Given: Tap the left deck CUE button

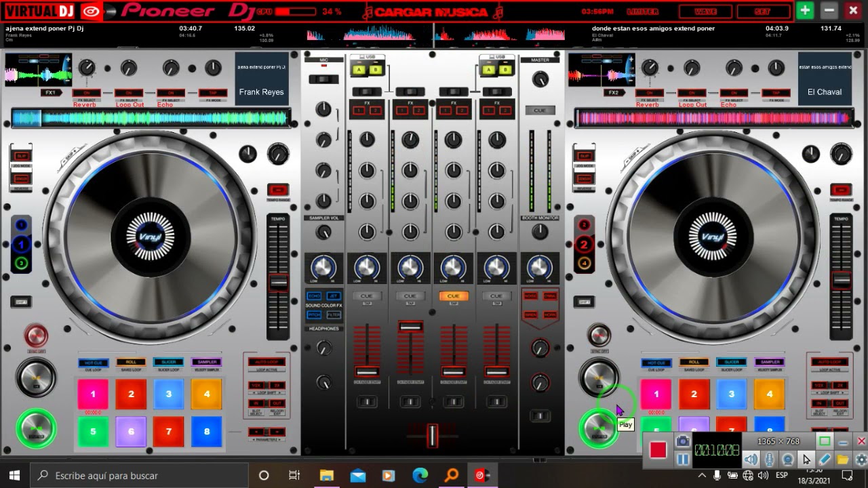Looking at the screenshot, I should point(36,377).
